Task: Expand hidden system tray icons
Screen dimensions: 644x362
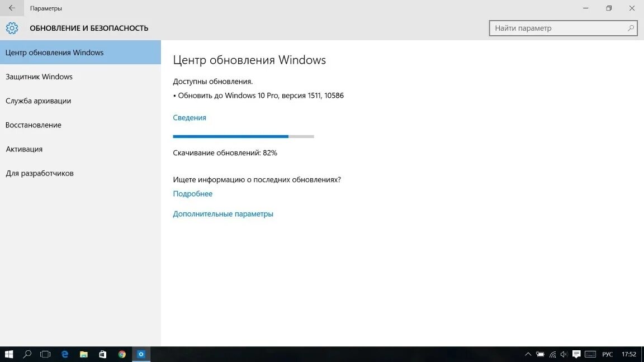Action: (x=528, y=354)
